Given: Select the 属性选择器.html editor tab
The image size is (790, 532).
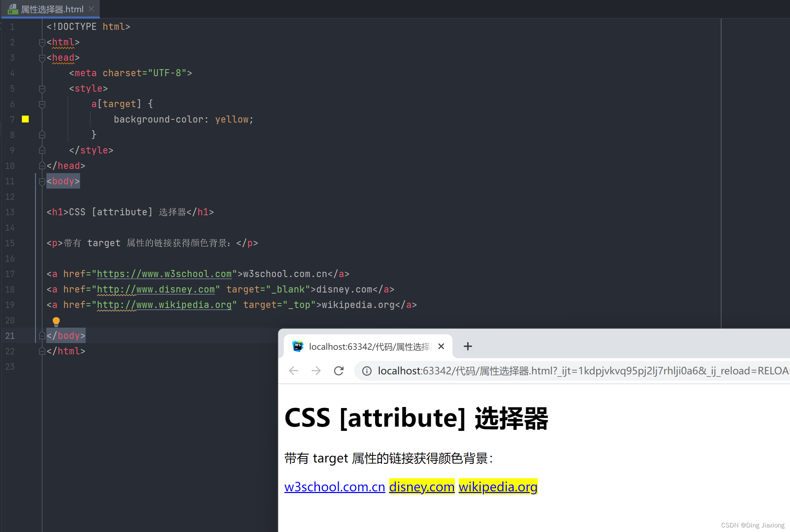Looking at the screenshot, I should (x=51, y=9).
